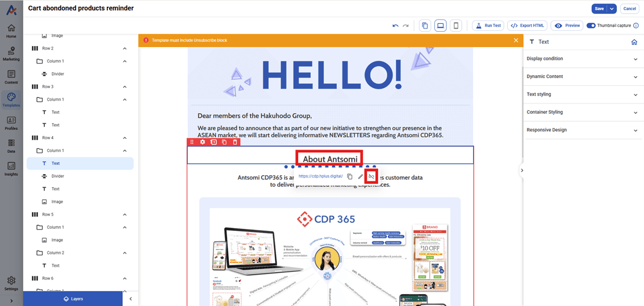The width and height of the screenshot is (644, 306).
Task: Toggle Thumbnail capture switch
Action: click(591, 26)
